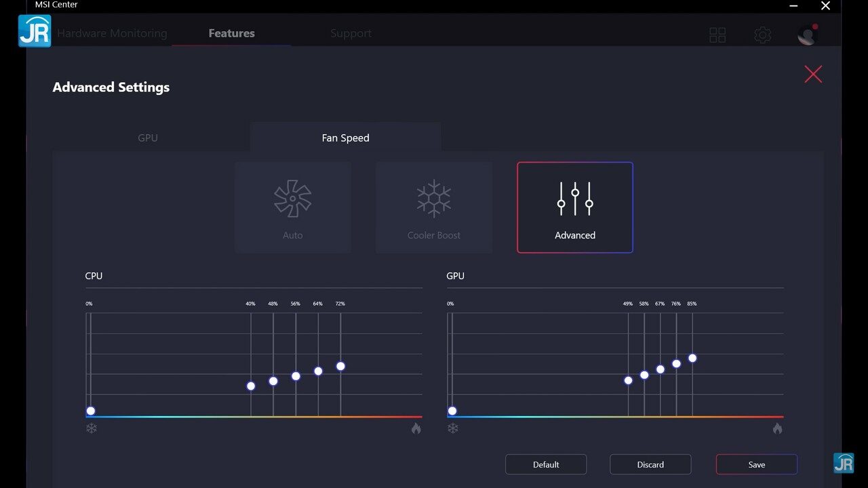Select the CPU fan curve point at 64%
Viewport: 868px width, 488px height.
pyautogui.click(x=318, y=371)
